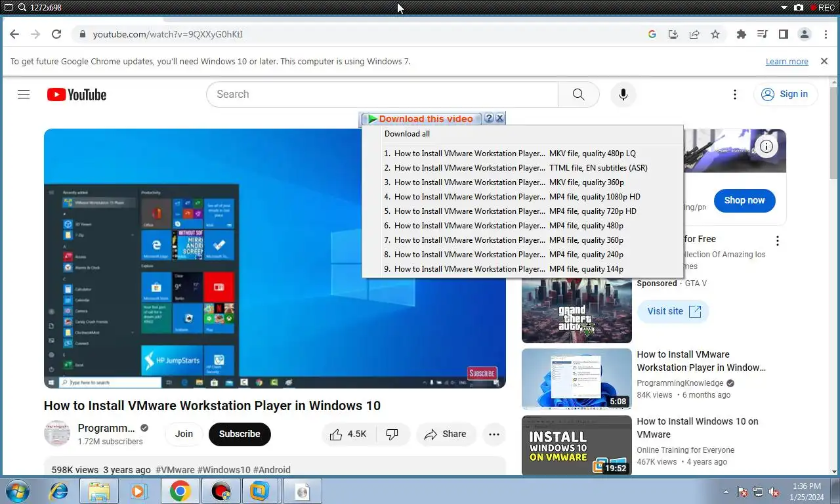Screen dimensions: 840x504
Task: Show hidden system tray icons
Action: pos(726,492)
